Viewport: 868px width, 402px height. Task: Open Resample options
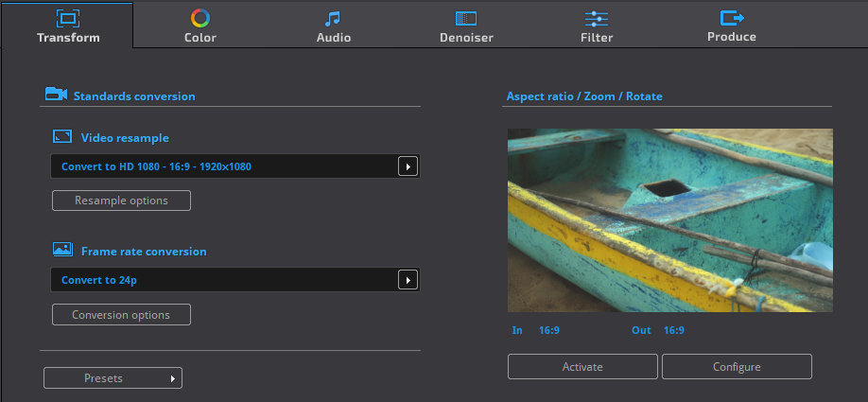coord(121,201)
